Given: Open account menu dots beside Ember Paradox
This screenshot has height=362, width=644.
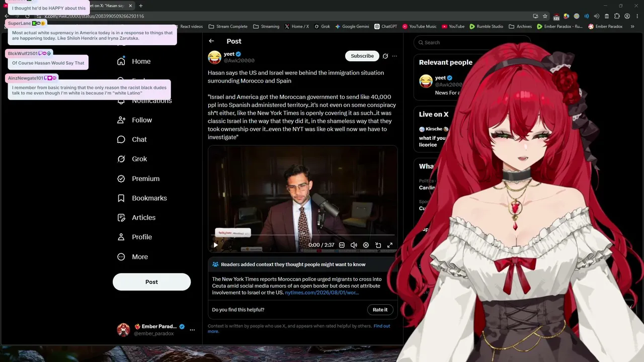Looking at the screenshot, I should [192, 330].
